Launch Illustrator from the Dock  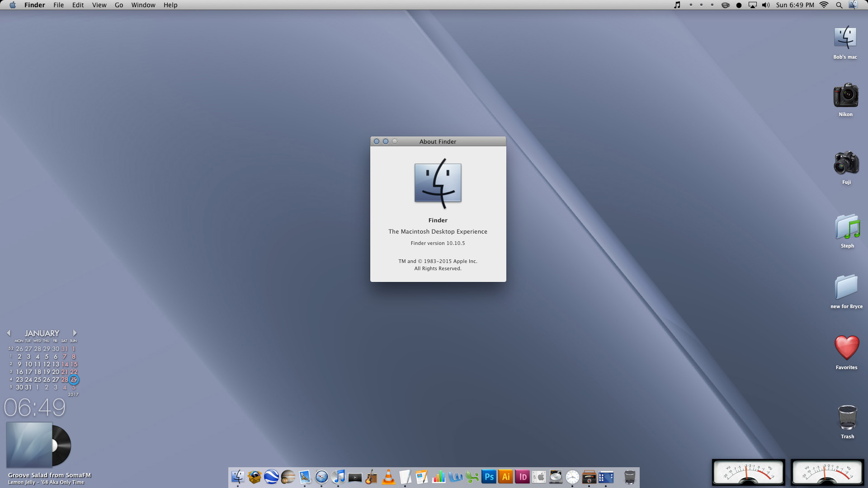coord(505,477)
